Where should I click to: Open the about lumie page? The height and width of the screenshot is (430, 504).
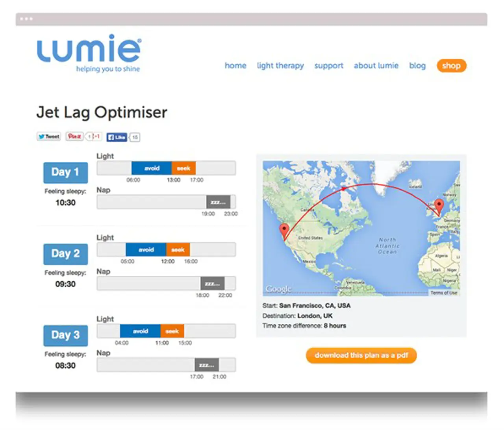click(376, 66)
